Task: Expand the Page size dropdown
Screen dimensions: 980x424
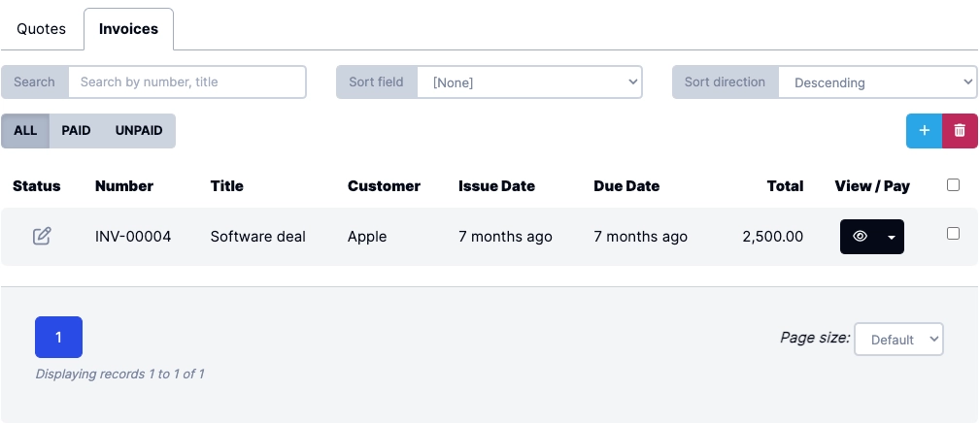Action: (x=898, y=339)
